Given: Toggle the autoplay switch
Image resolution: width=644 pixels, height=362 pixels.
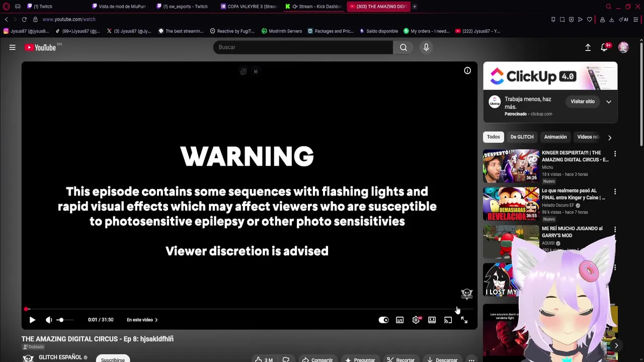Looking at the screenshot, I should (x=383, y=320).
